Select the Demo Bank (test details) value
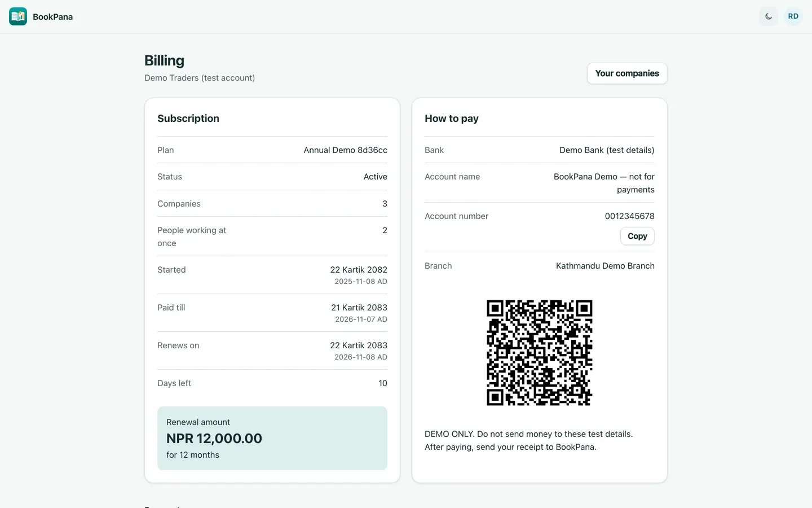 [x=607, y=150]
